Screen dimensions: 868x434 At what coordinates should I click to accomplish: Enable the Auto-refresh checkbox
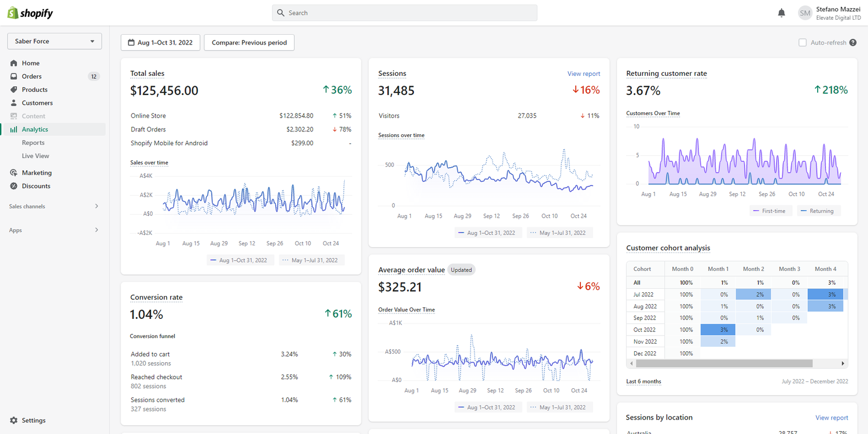click(803, 43)
